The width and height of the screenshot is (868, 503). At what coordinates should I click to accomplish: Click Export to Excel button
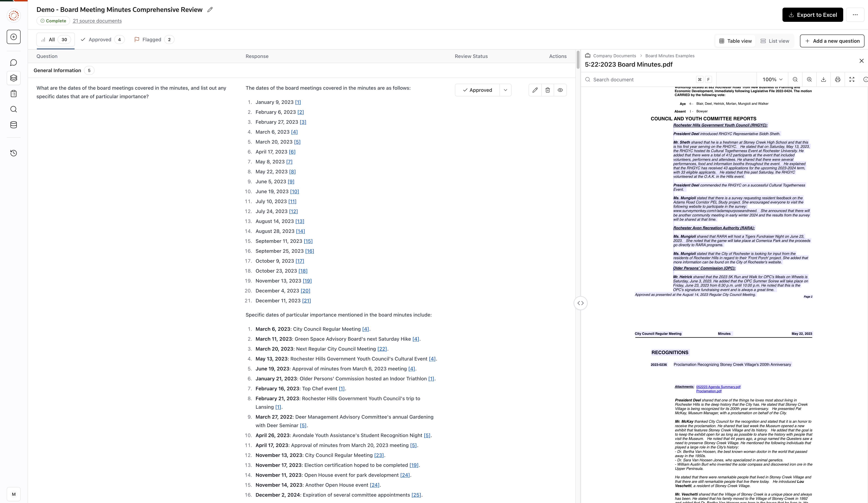point(812,15)
